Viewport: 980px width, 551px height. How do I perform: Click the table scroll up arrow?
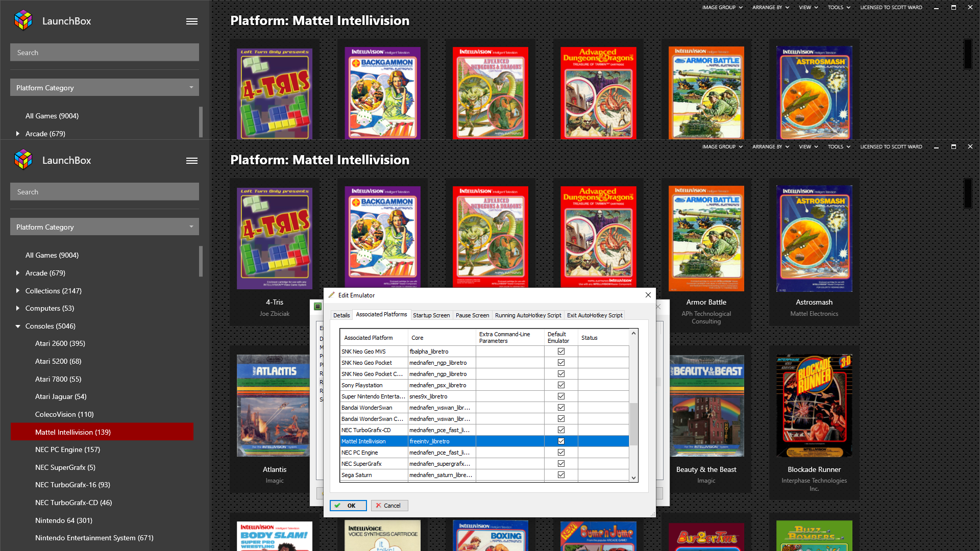[x=633, y=333]
